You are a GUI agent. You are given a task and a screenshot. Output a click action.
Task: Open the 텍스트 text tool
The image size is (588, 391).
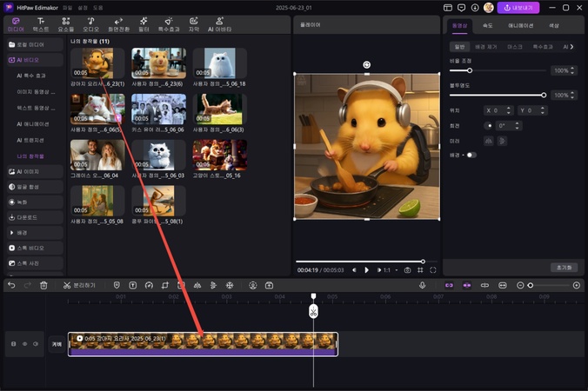click(41, 24)
